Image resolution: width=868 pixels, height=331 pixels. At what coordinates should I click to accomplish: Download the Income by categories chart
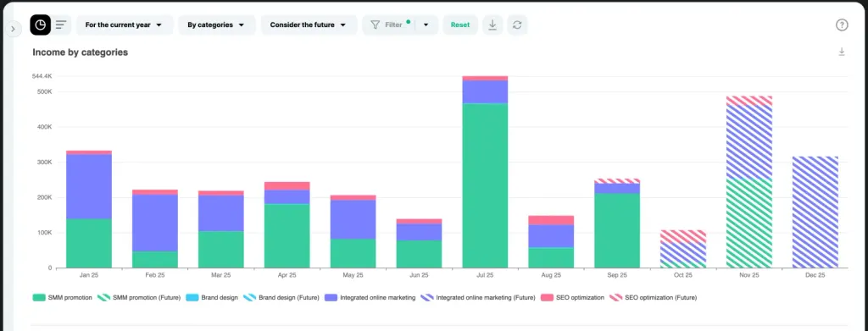tap(842, 52)
